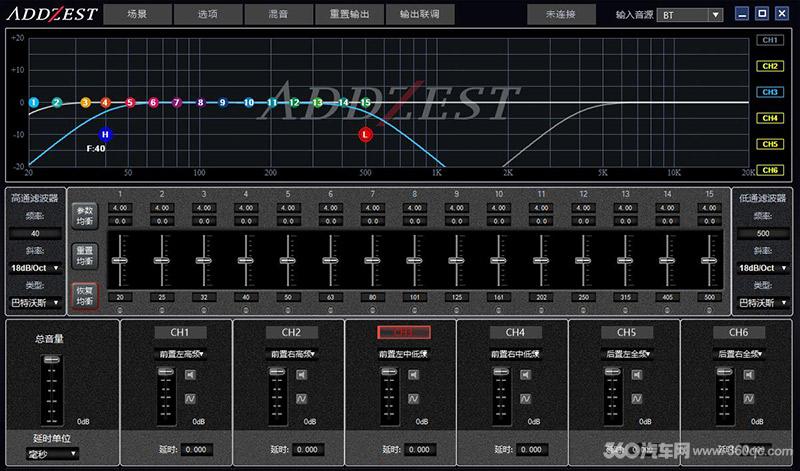Open the 选项 menu
Viewport: 800px width, 471px height.
coord(207,14)
